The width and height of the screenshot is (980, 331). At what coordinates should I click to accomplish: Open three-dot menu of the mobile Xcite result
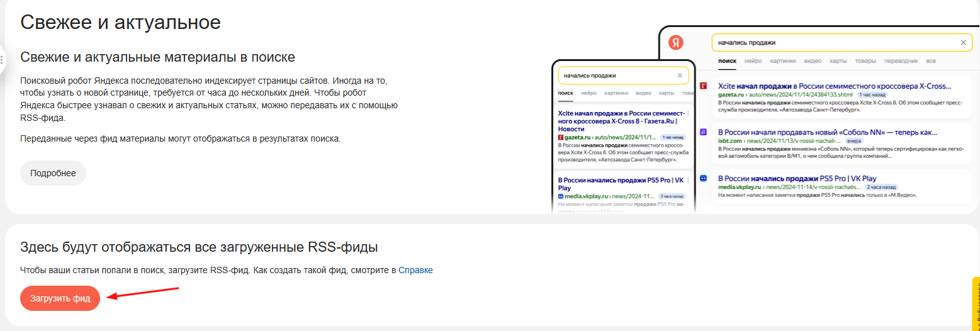click(x=688, y=113)
